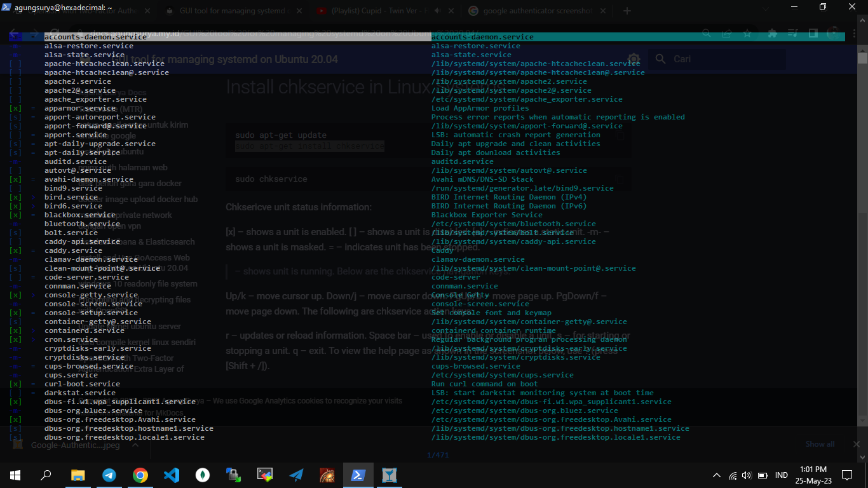The image size is (868, 488).
Task: Open MongoDB Compass leaf icon
Action: pos(203,475)
